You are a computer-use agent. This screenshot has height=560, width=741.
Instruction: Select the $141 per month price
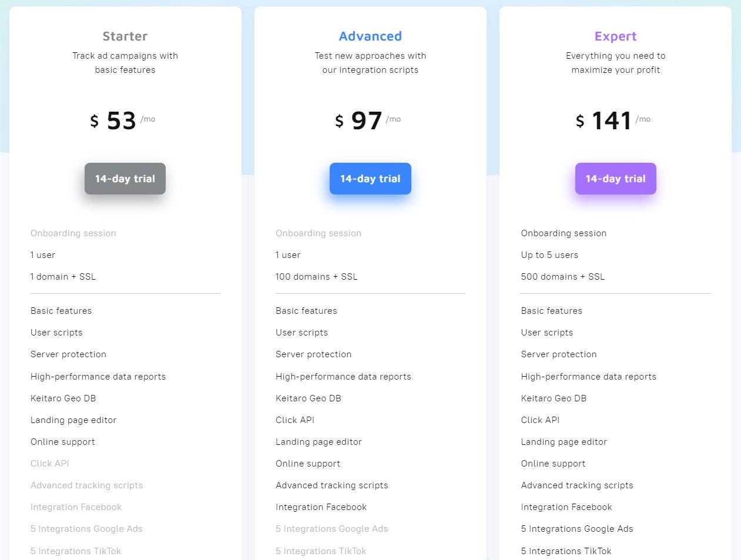click(613, 120)
